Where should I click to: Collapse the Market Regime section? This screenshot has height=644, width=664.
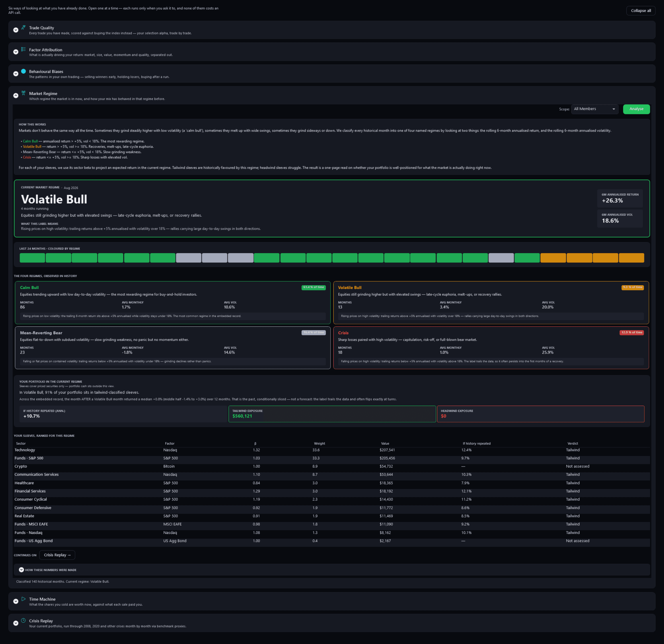pos(16,95)
